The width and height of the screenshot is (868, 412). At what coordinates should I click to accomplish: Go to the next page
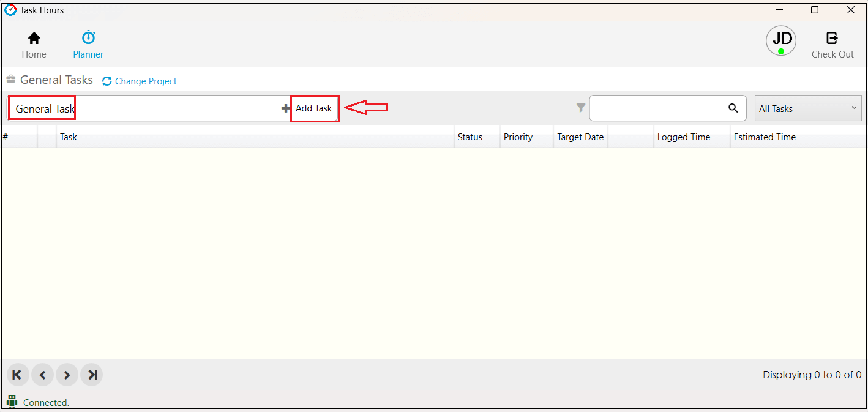pyautogui.click(x=67, y=375)
